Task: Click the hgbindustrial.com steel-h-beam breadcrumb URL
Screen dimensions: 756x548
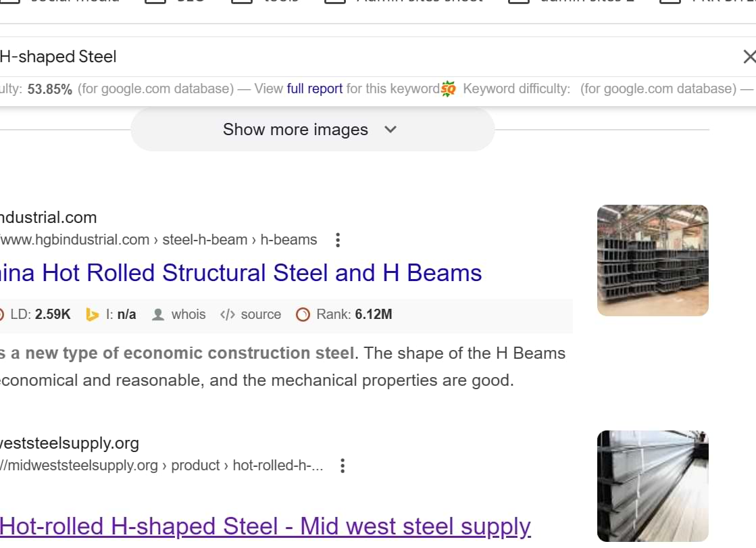Action: click(x=159, y=240)
